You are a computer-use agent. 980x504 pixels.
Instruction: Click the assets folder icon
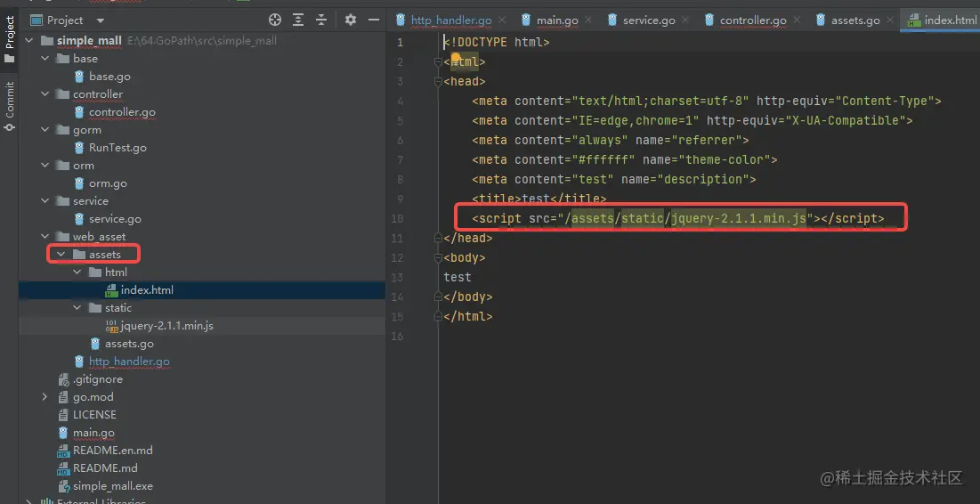tap(78, 255)
